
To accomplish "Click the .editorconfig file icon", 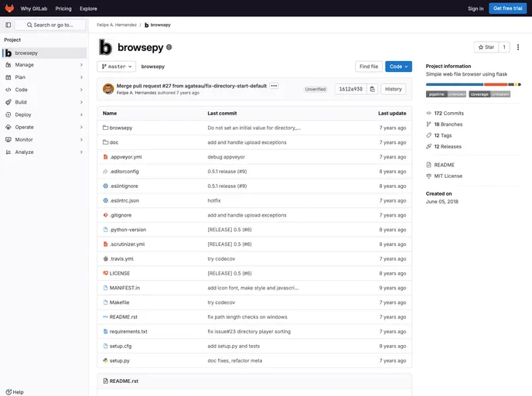I will click(x=105, y=172).
